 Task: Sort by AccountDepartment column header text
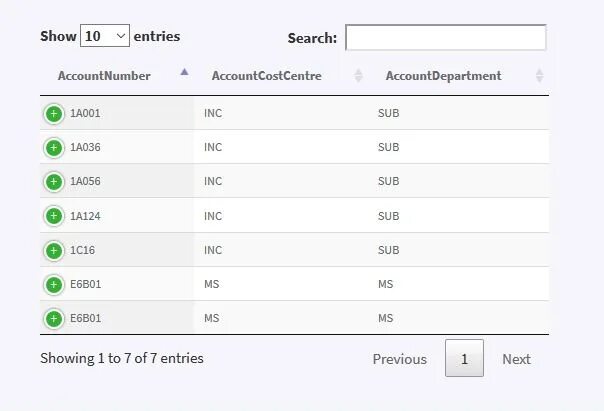(443, 76)
